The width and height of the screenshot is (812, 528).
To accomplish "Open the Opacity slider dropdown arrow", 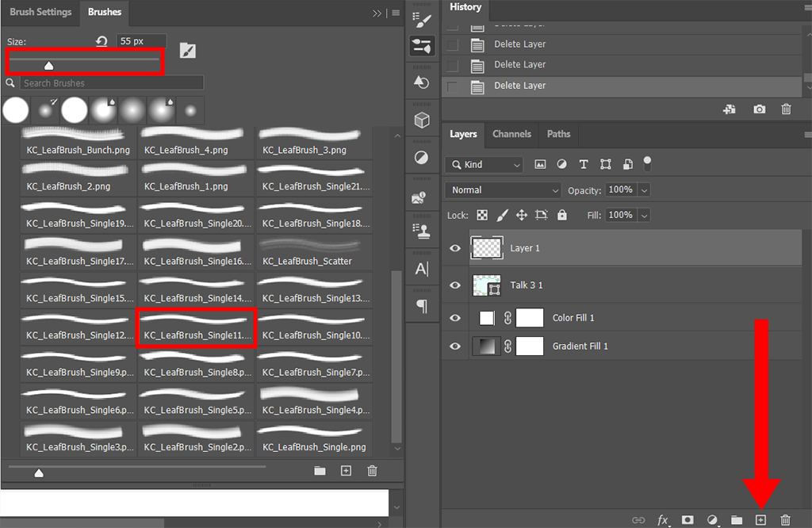I will tap(644, 190).
